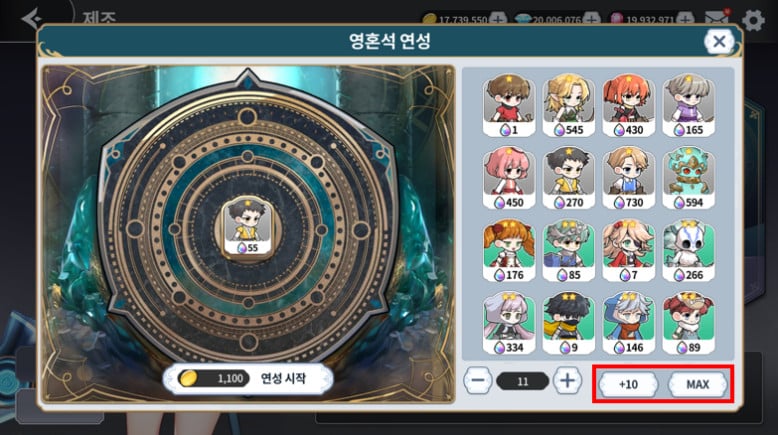Viewport: 778px width, 435px height.
Task: Select the hero with 730 soul stones
Action: click(628, 178)
